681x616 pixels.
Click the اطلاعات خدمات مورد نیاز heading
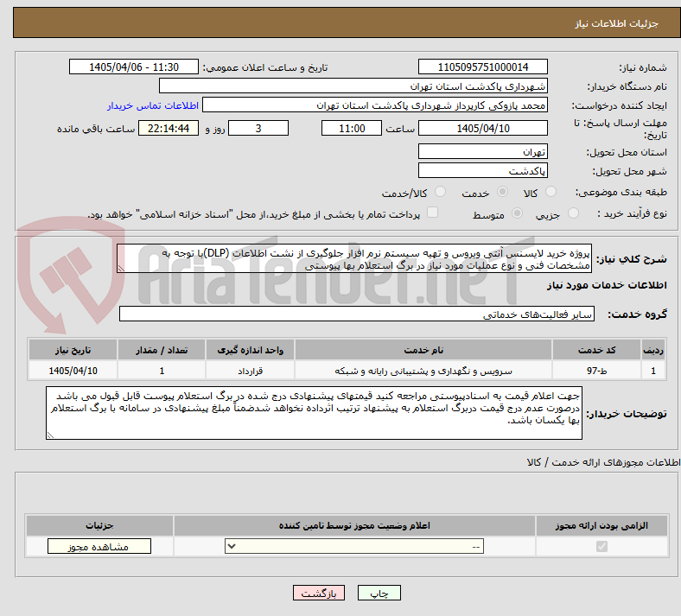(x=607, y=285)
